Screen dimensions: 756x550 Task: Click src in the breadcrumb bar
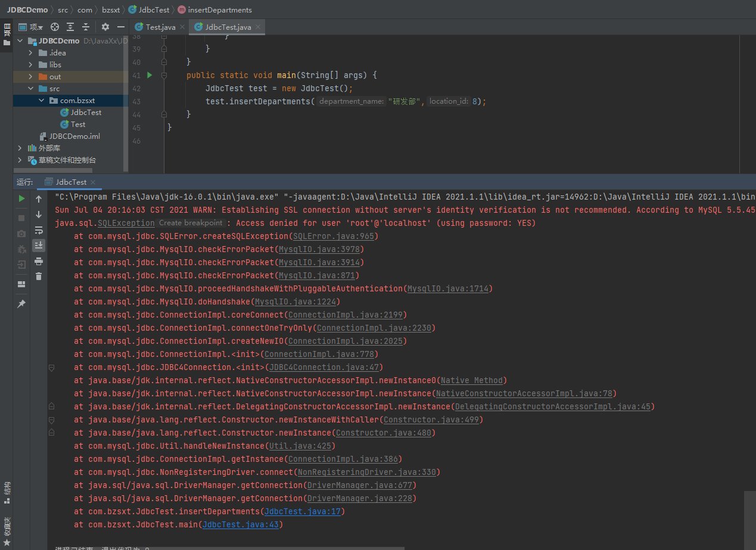tap(63, 10)
